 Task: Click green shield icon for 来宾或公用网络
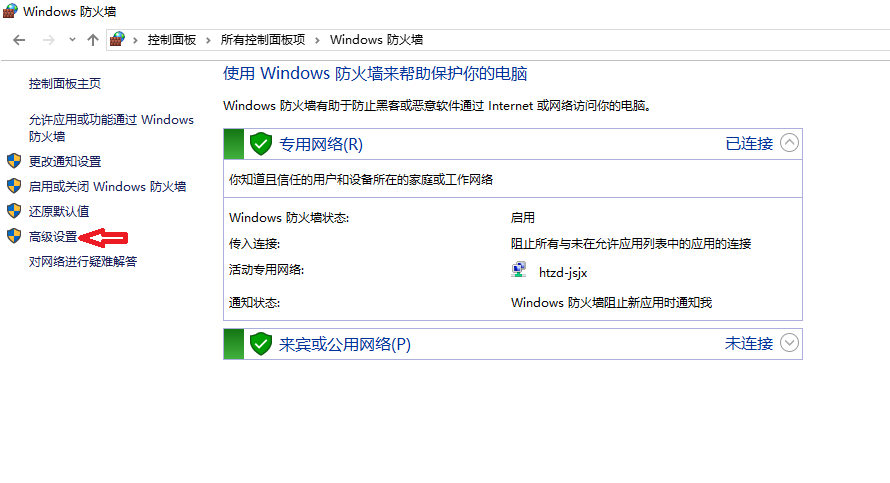pyautogui.click(x=261, y=344)
